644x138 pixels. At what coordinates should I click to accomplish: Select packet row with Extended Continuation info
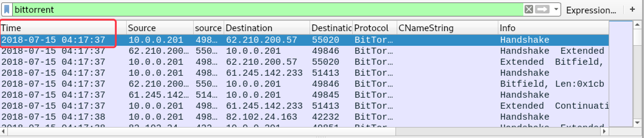tap(304, 106)
